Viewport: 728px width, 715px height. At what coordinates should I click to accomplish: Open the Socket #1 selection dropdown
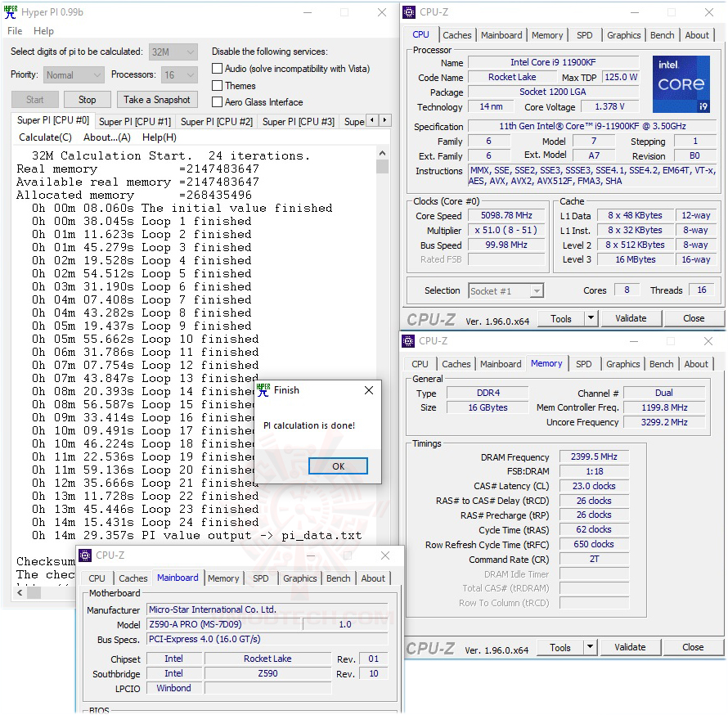click(x=506, y=291)
